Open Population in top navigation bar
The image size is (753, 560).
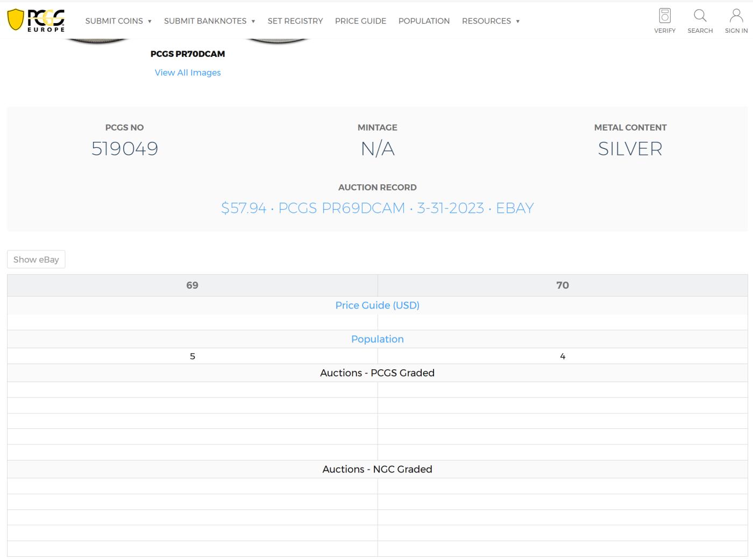point(424,21)
